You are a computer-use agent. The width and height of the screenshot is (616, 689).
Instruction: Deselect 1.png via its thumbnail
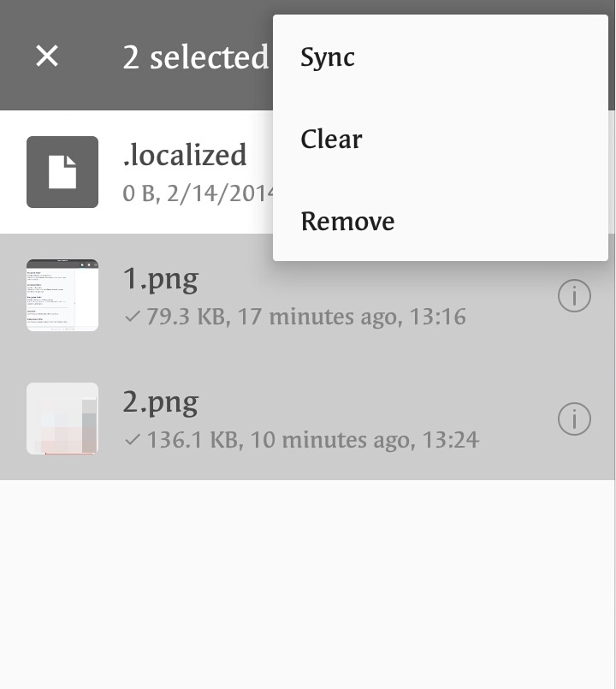click(62, 295)
